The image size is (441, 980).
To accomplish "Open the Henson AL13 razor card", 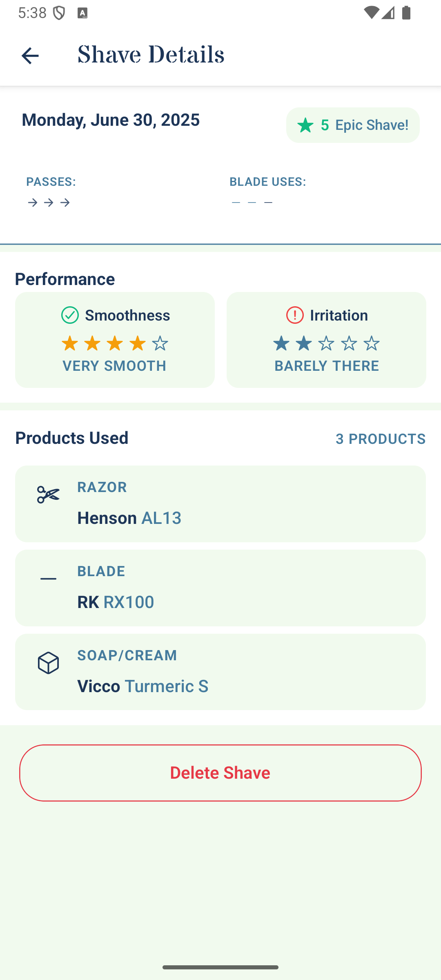I will click(x=220, y=504).
